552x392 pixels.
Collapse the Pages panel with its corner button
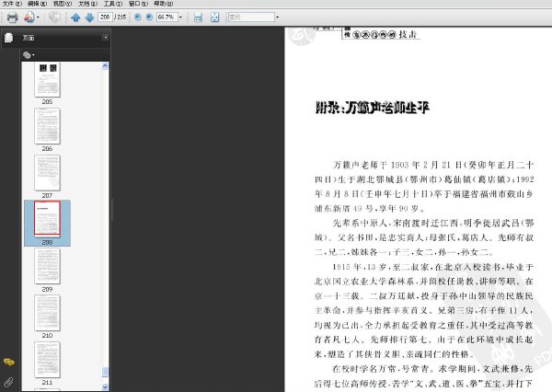click(105, 38)
